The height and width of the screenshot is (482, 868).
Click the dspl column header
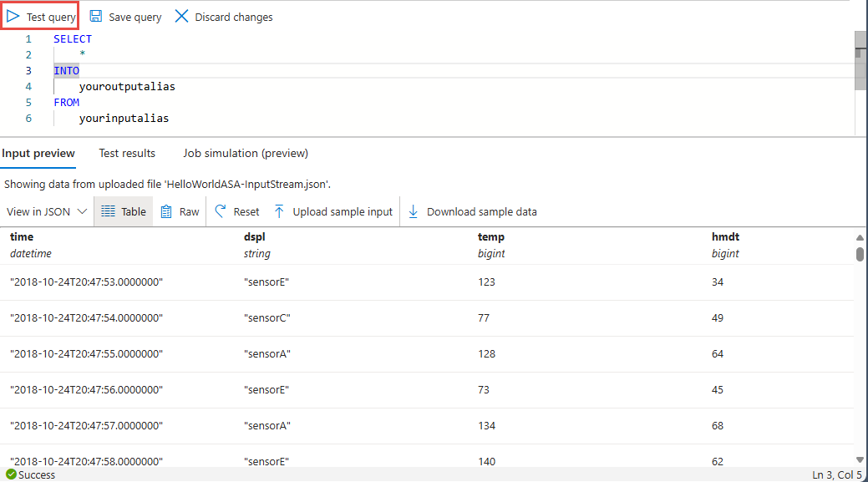(255, 237)
